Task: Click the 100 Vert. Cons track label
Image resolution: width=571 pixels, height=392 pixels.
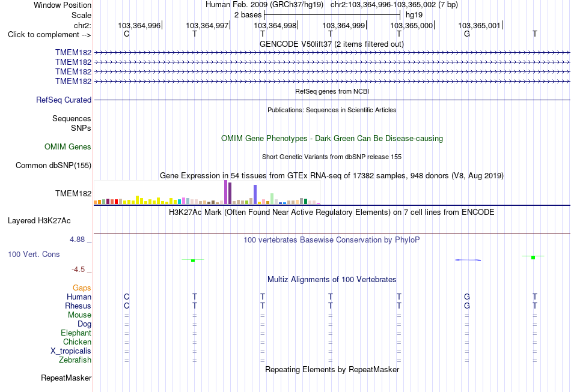Action: point(34,254)
